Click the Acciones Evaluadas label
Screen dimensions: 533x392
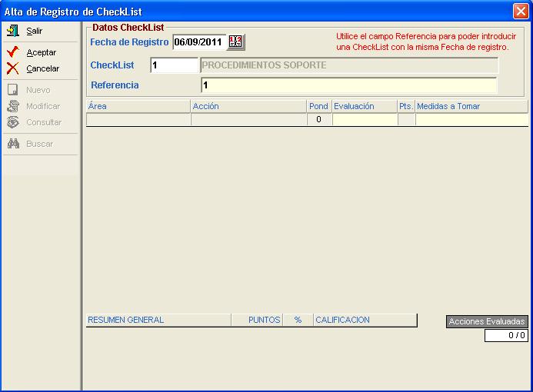(x=487, y=321)
